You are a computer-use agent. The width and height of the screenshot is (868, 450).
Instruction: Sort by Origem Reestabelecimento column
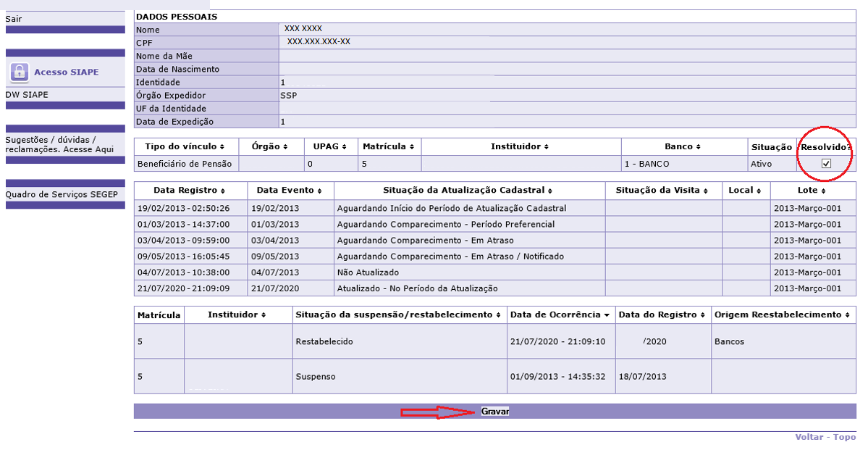point(782,314)
